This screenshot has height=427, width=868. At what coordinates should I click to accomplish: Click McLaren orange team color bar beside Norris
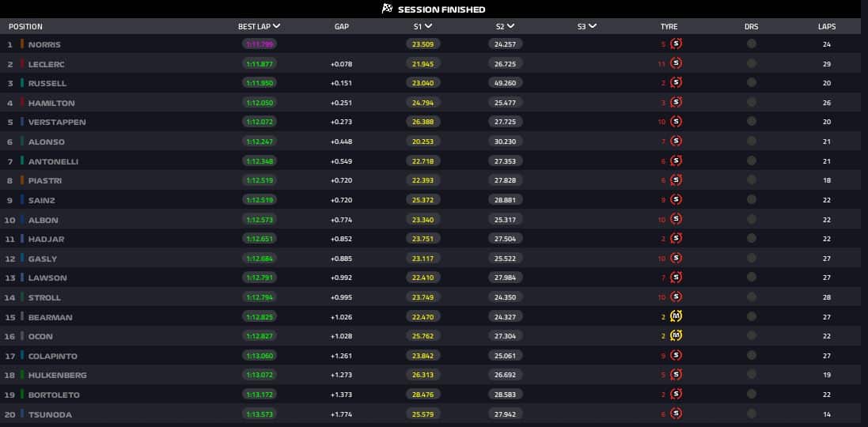pos(22,43)
